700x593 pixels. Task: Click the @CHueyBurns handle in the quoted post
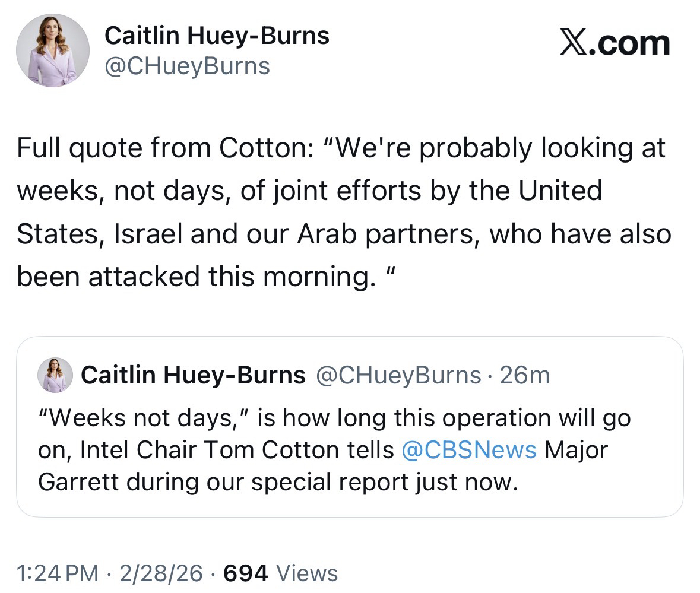[x=398, y=375]
